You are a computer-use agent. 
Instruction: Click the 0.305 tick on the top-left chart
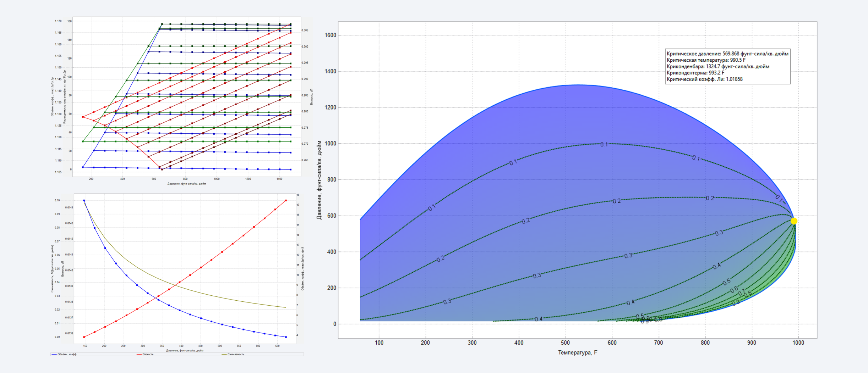point(305,30)
